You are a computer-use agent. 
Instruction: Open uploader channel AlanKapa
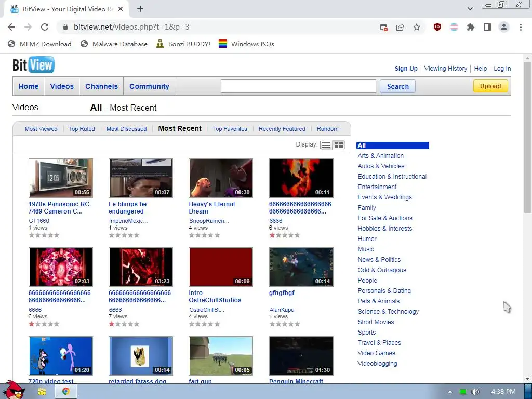click(x=282, y=310)
